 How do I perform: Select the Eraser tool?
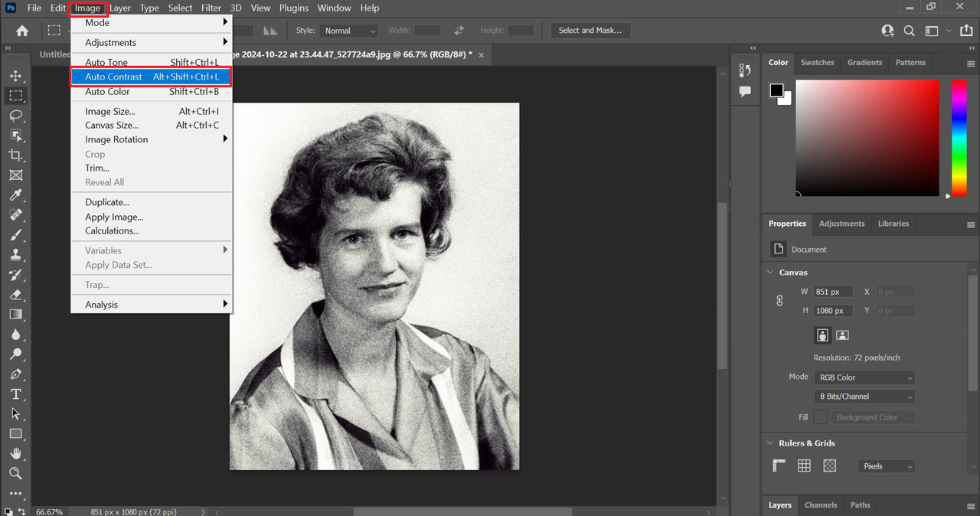[x=15, y=295]
